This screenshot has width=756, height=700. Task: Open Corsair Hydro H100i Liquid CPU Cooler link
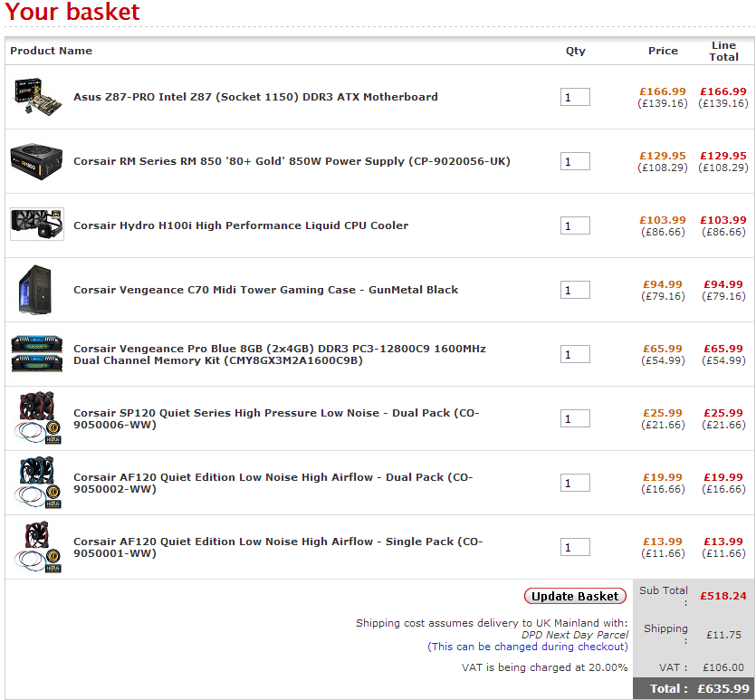(x=241, y=225)
